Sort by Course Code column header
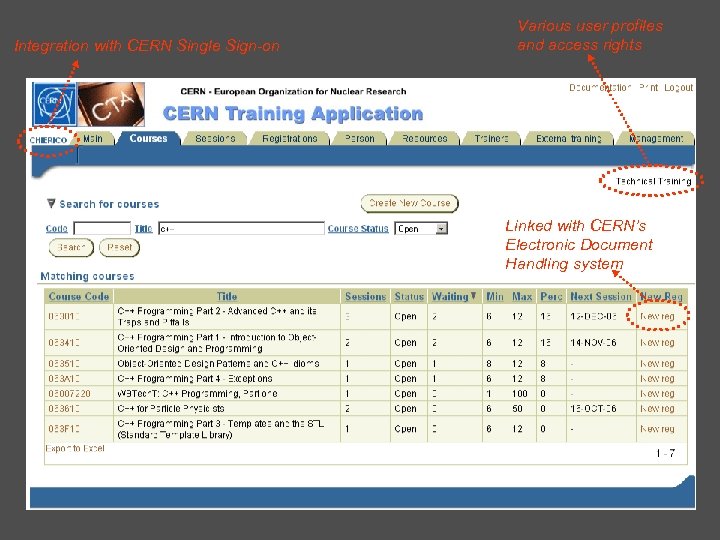 pyautogui.click(x=79, y=296)
